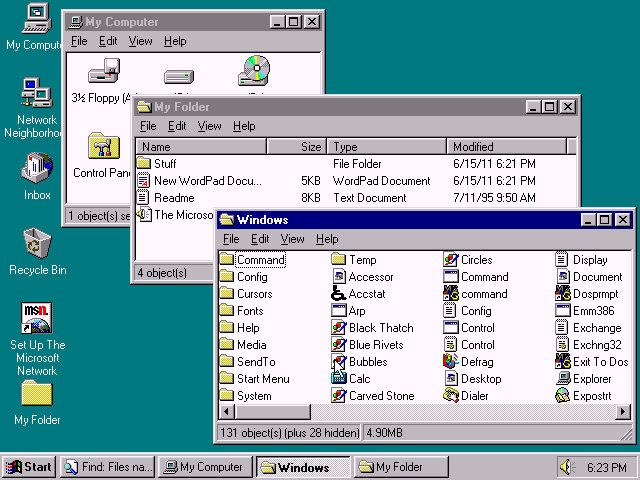Open the Edit menu in My Folder
Image resolution: width=640 pixels, height=480 pixels.
pyautogui.click(x=177, y=126)
